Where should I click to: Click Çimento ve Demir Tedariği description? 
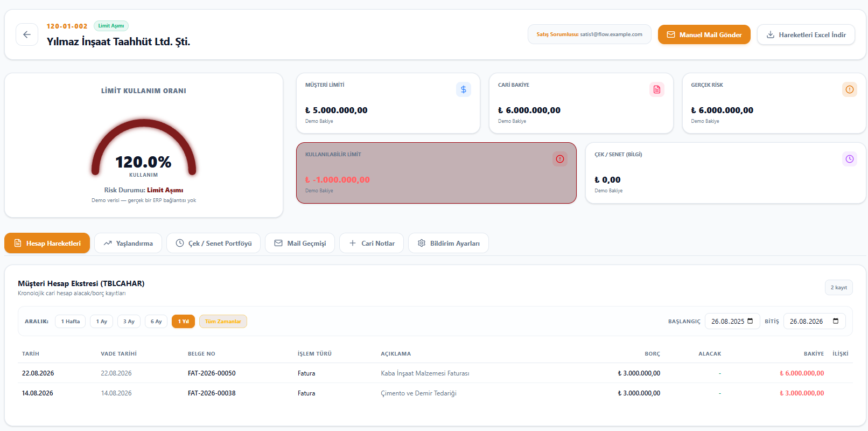point(418,393)
